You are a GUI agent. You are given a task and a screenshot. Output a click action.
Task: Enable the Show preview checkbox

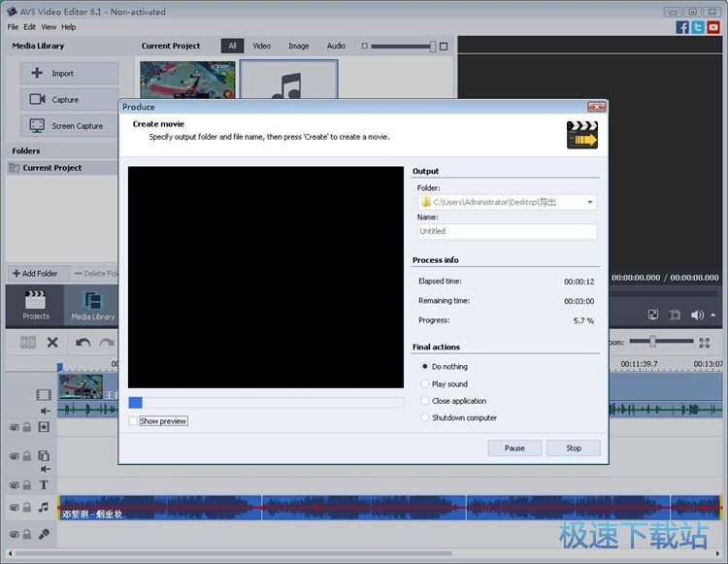pos(133,420)
